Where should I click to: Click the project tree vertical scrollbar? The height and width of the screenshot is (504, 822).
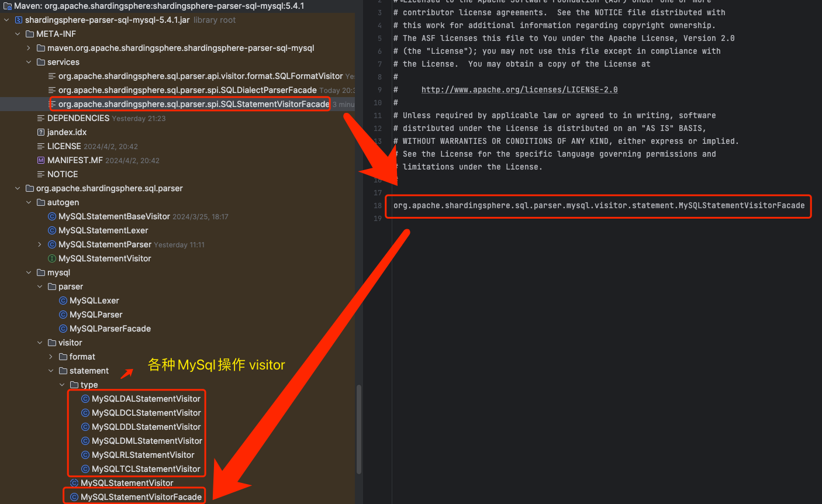coord(358,430)
